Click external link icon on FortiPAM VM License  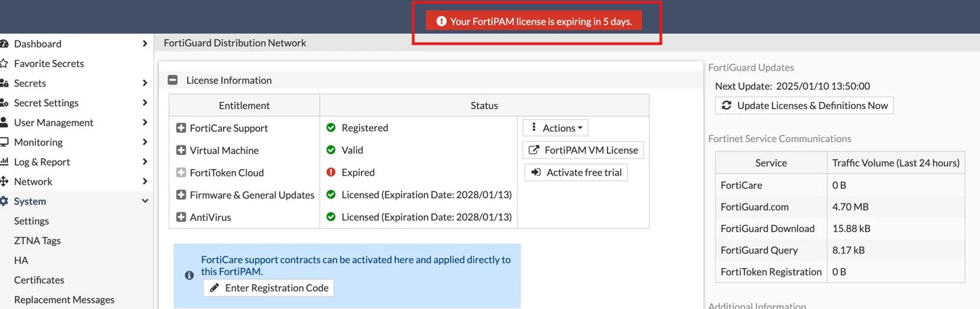click(534, 150)
